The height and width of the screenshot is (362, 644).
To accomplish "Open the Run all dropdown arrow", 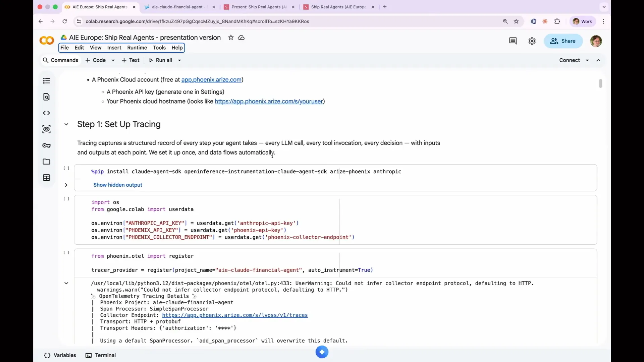I will pyautogui.click(x=179, y=60).
